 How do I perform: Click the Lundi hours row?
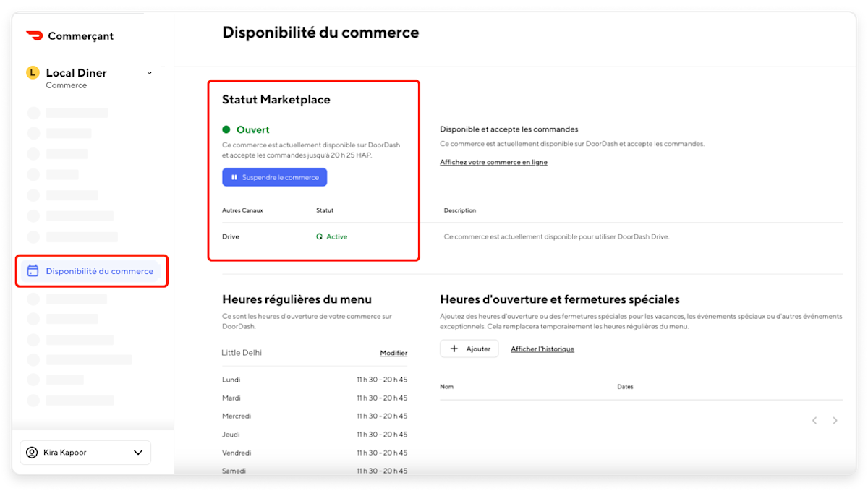(315, 380)
